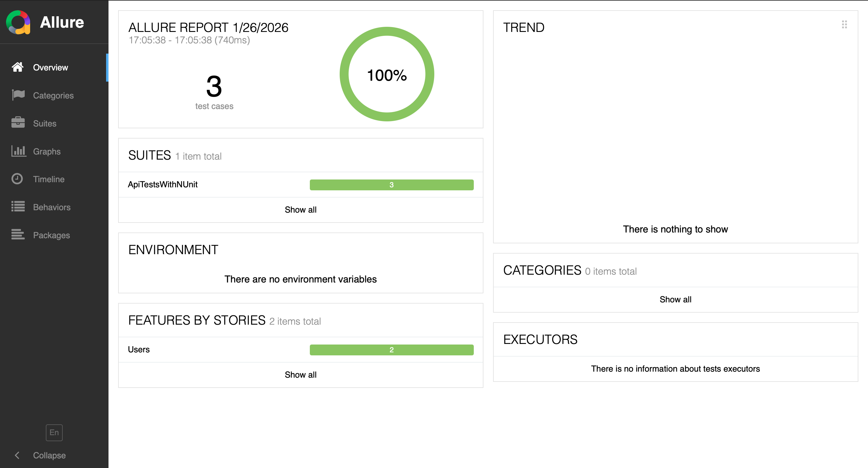Click the Allure logo icon
The height and width of the screenshot is (468, 868).
pyautogui.click(x=18, y=22)
